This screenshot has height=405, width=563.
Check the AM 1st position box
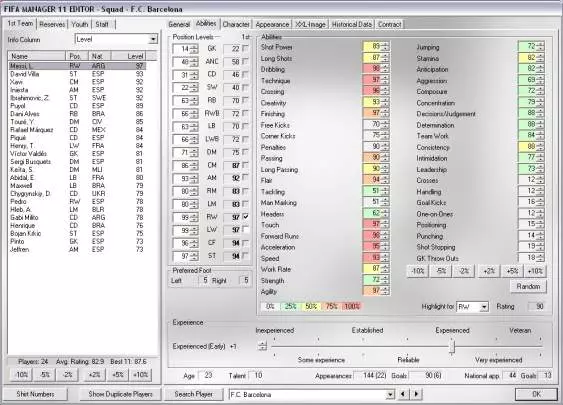pyautogui.click(x=246, y=177)
